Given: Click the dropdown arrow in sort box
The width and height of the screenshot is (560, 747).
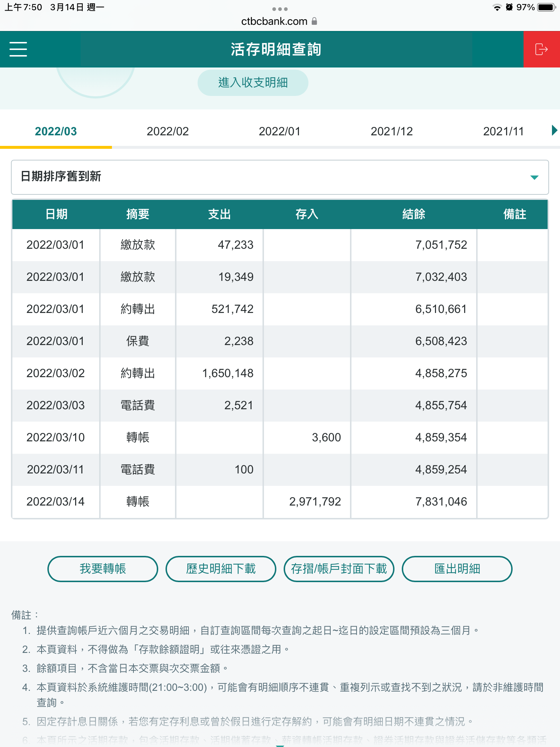Looking at the screenshot, I should click(x=534, y=178).
